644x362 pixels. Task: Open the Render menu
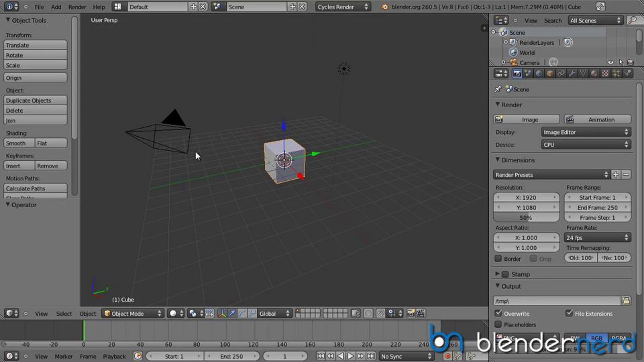pos(77,7)
